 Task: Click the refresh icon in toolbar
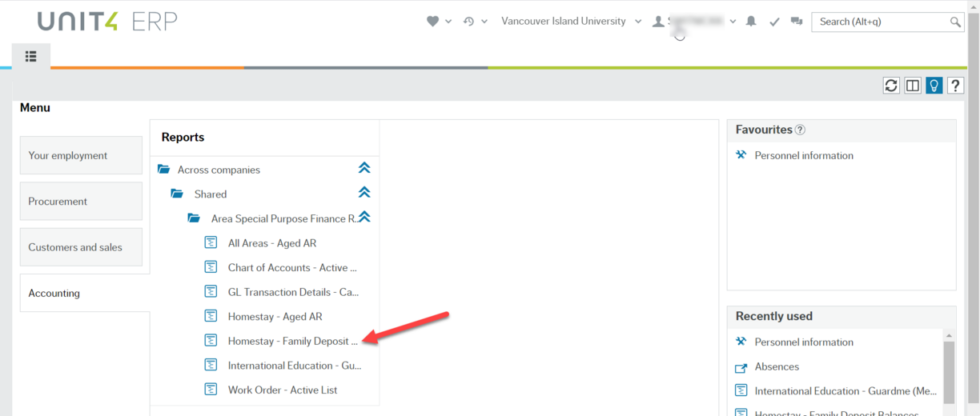(x=891, y=86)
